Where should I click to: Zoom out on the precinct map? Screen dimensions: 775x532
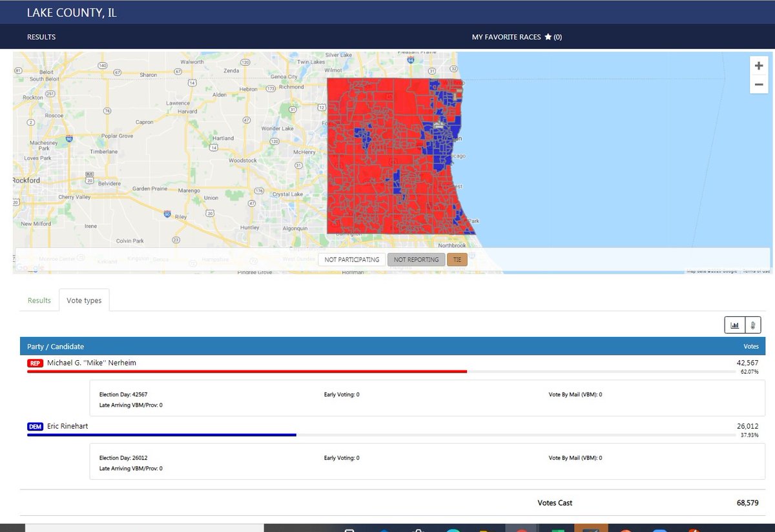(758, 85)
